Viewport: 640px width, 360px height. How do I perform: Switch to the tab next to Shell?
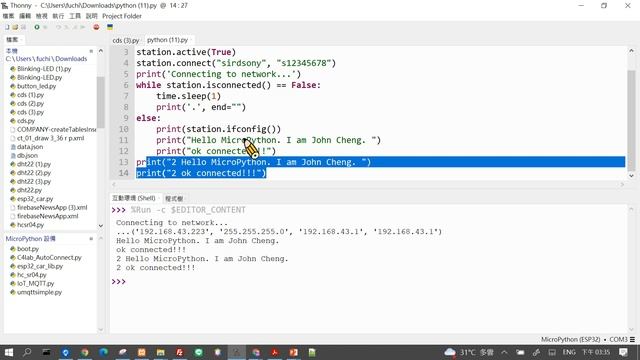click(x=174, y=198)
